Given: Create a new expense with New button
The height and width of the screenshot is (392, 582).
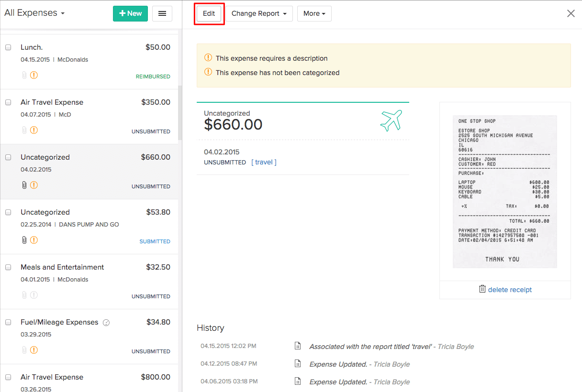Looking at the screenshot, I should pos(130,13).
